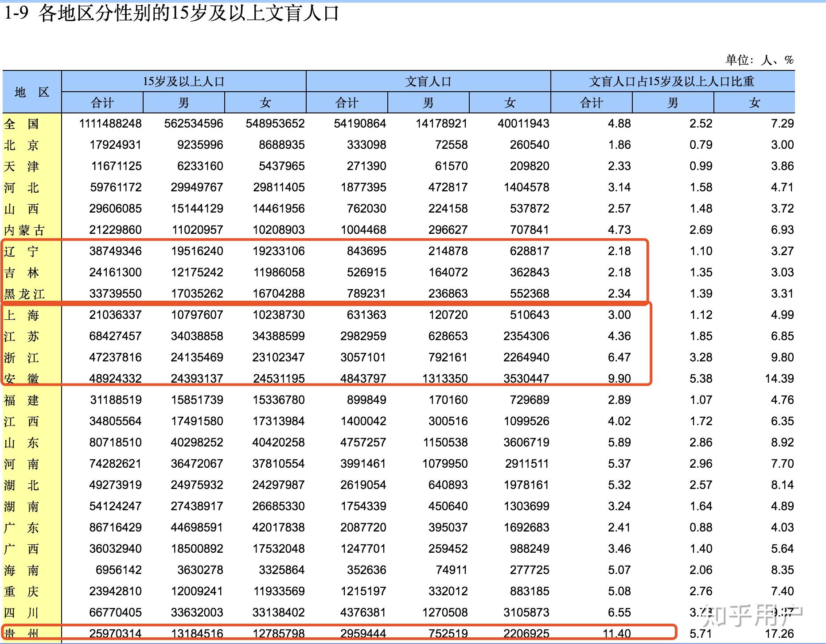Click Henan female illiterate count 2911511
This screenshot has width=826, height=644.
point(526,464)
